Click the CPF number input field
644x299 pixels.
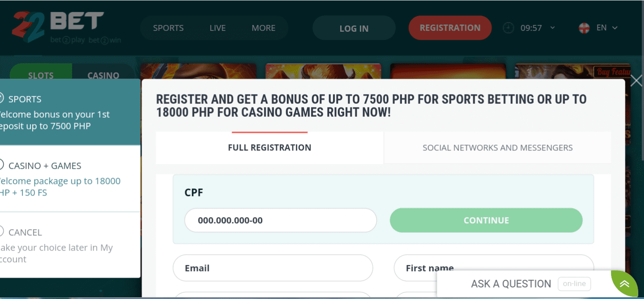(280, 220)
